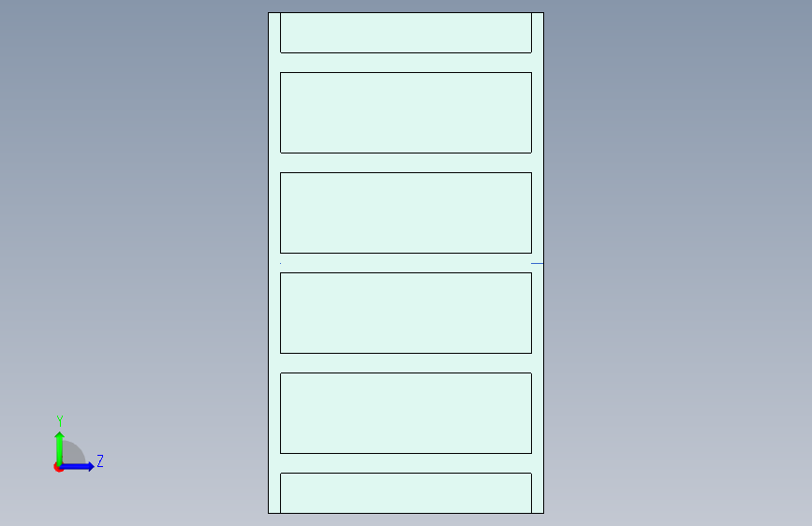The image size is (812, 526).
Task: Select the first full rectangular panel below the top
Action: (x=406, y=113)
